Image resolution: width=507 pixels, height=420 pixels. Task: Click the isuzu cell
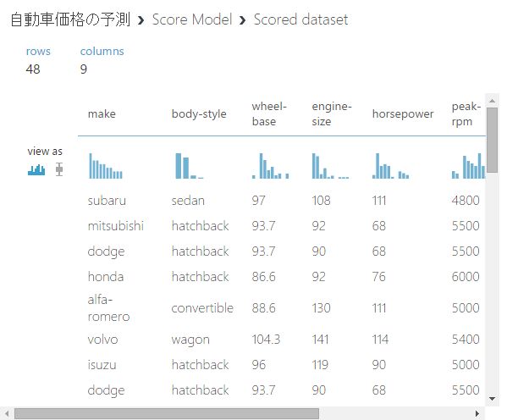pyautogui.click(x=102, y=365)
